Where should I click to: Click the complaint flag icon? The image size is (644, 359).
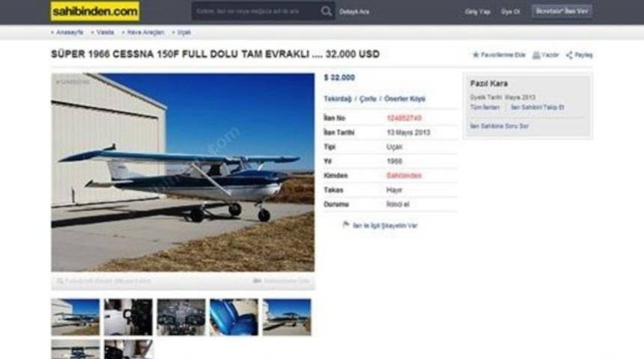[346, 225]
